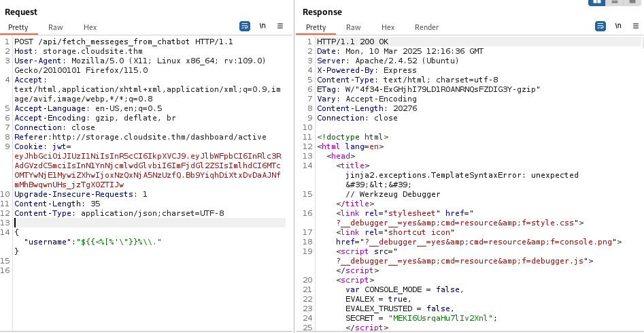Click the Response panel title

(x=322, y=12)
